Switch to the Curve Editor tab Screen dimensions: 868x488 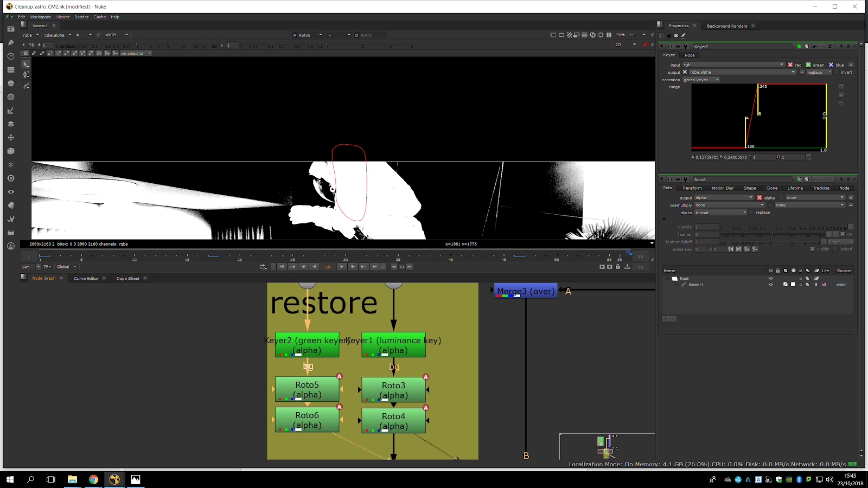[86, 279]
